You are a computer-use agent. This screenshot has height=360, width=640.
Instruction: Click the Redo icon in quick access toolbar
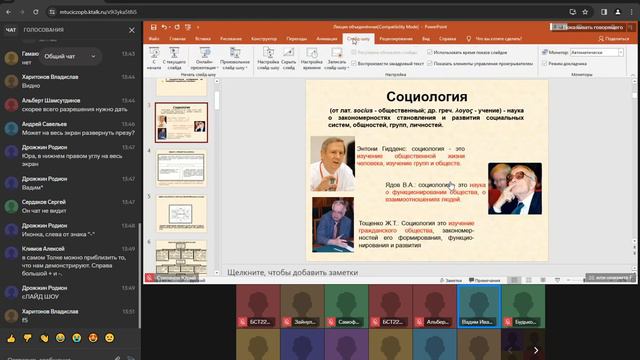tap(177, 27)
